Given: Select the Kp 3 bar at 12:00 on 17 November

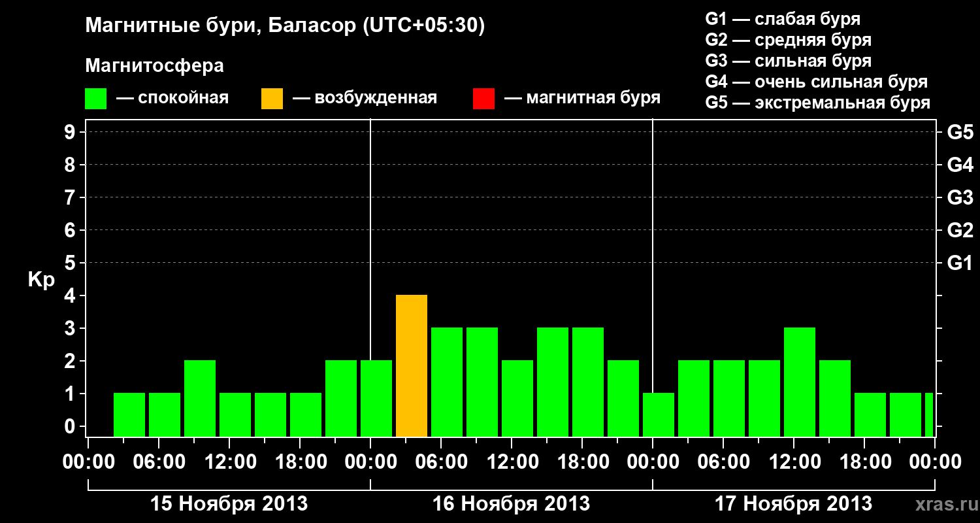Looking at the screenshot, I should tap(800, 382).
